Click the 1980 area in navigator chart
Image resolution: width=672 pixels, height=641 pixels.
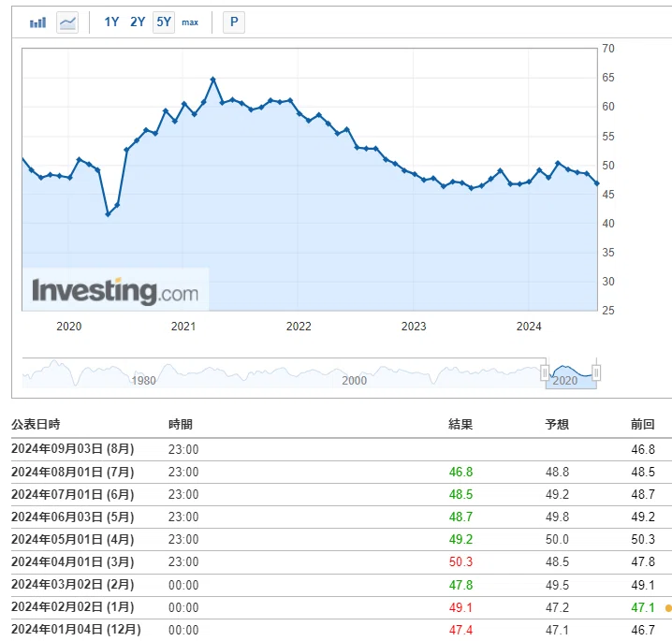tap(143, 380)
